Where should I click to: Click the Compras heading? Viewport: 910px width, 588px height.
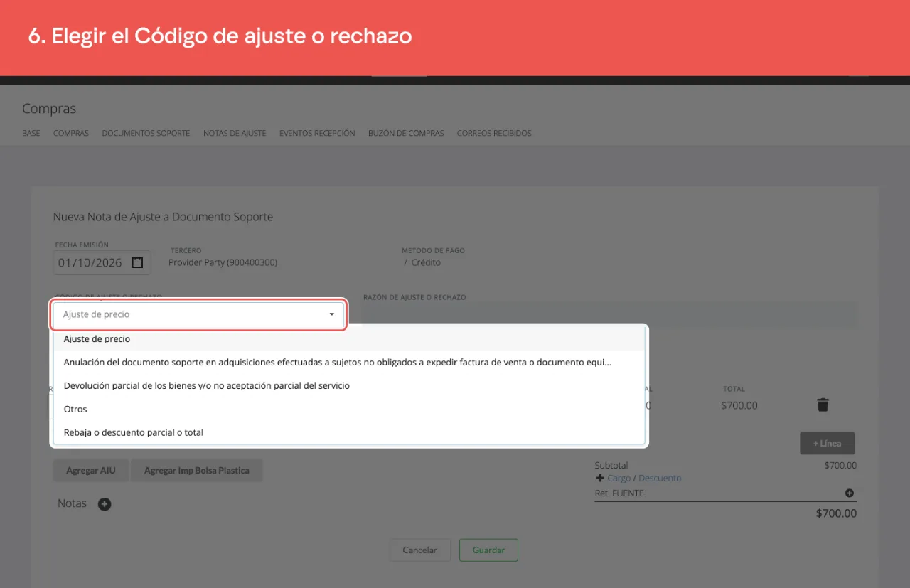coord(49,109)
